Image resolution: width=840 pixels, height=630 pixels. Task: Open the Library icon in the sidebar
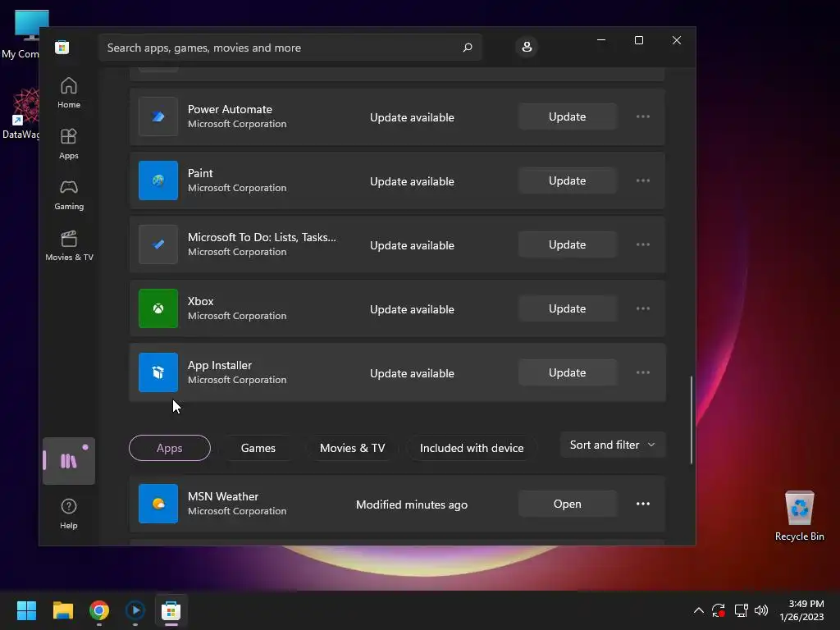pyautogui.click(x=69, y=461)
